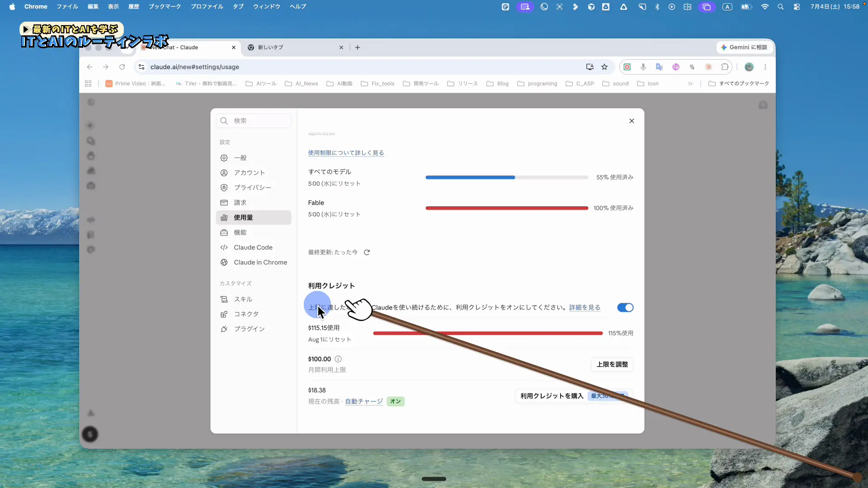868x488 pixels.
Task: Toggle the 利用クレジット switch off
Action: [625, 307]
